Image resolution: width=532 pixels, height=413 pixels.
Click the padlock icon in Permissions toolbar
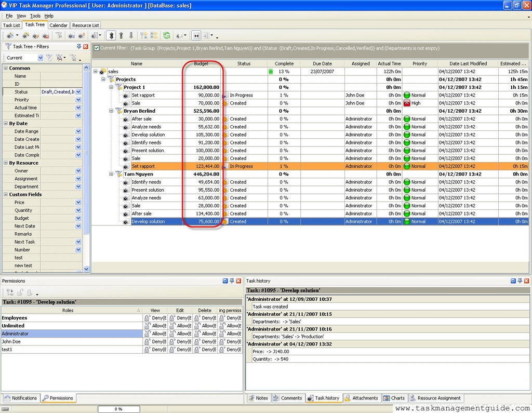coord(30,292)
